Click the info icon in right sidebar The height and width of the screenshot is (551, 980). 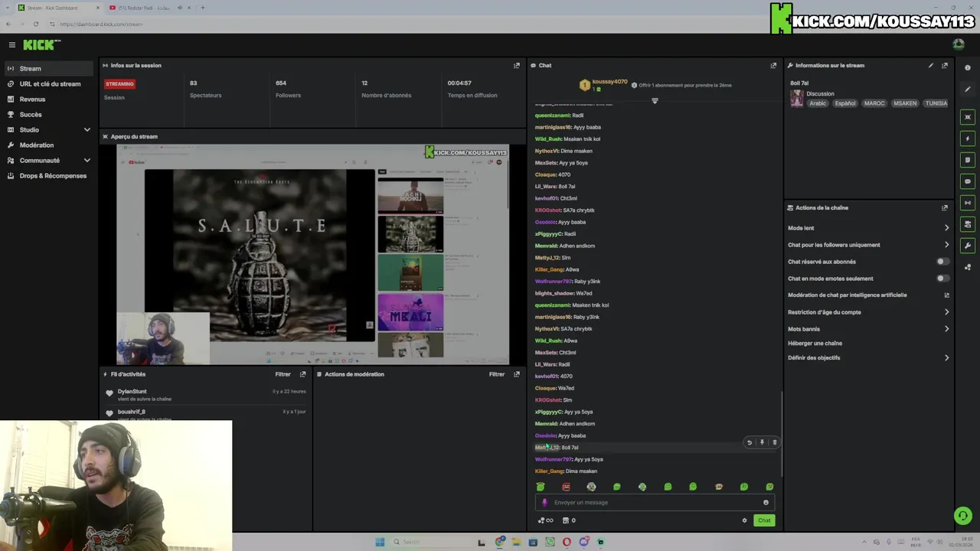[968, 68]
